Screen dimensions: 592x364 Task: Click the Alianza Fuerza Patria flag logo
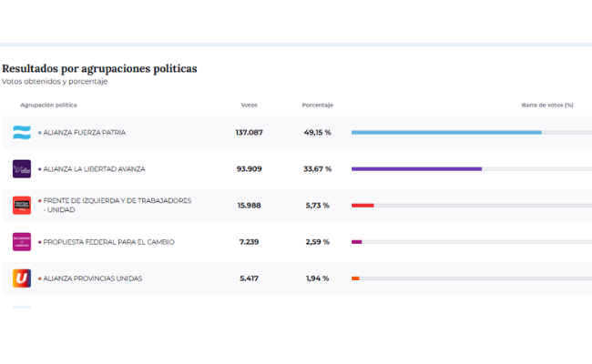(x=22, y=133)
